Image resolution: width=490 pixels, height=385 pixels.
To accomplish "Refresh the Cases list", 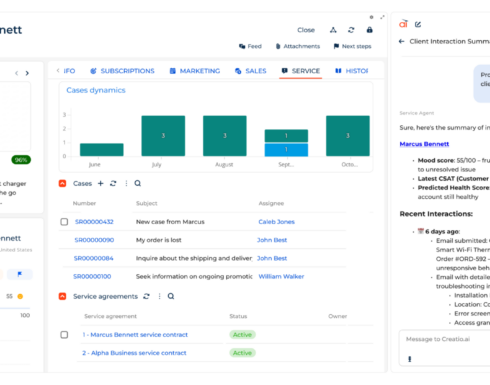I will (113, 183).
